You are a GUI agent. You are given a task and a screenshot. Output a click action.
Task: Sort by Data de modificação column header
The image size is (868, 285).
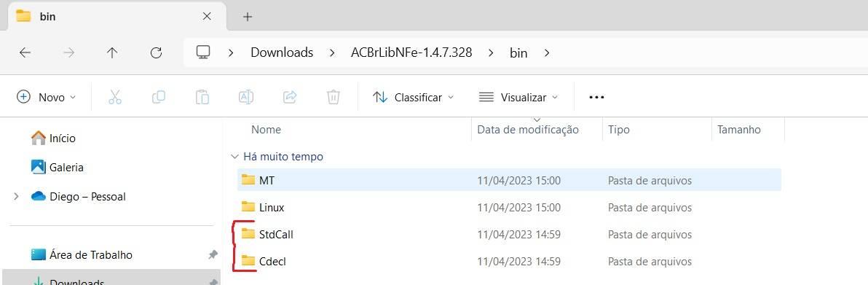pos(528,130)
